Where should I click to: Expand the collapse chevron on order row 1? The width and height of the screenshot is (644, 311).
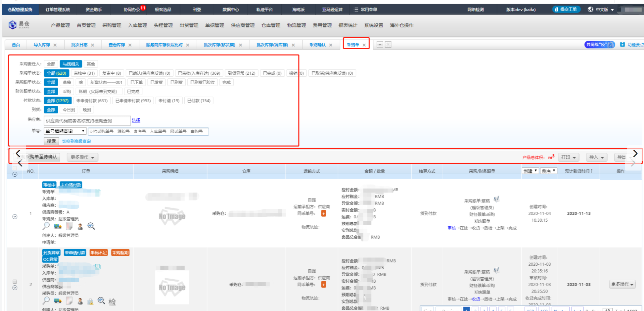click(x=15, y=217)
